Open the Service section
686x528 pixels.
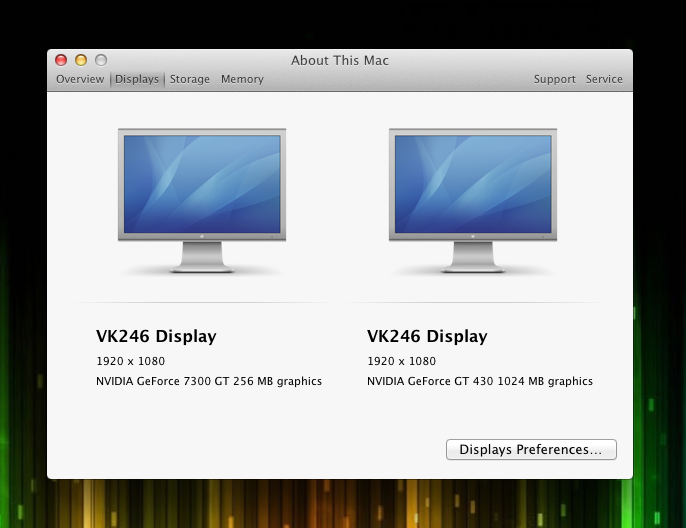(x=604, y=79)
